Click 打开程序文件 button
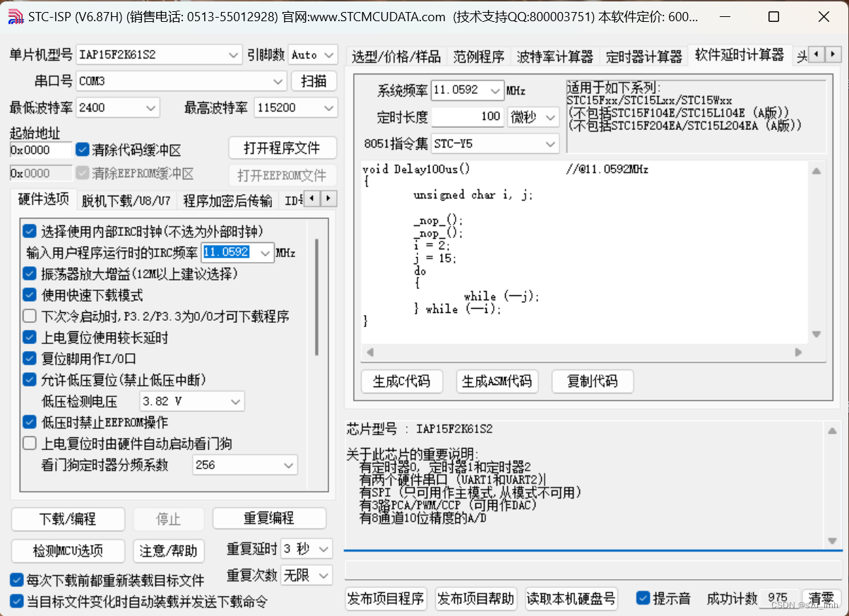 pyautogui.click(x=283, y=148)
